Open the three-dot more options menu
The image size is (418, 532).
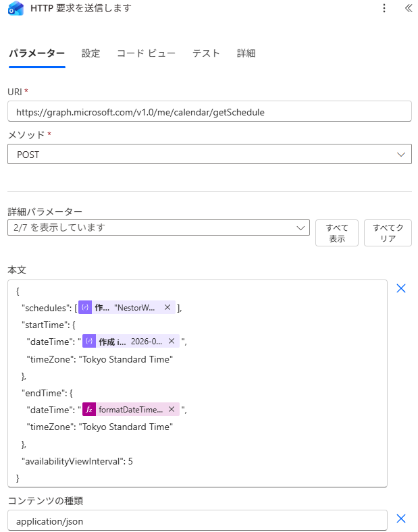384,8
